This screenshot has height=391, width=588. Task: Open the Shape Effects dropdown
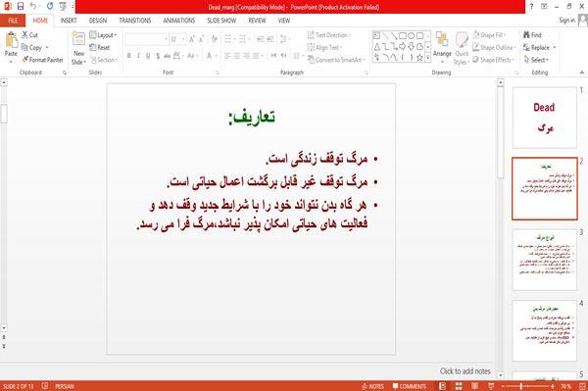(x=493, y=60)
